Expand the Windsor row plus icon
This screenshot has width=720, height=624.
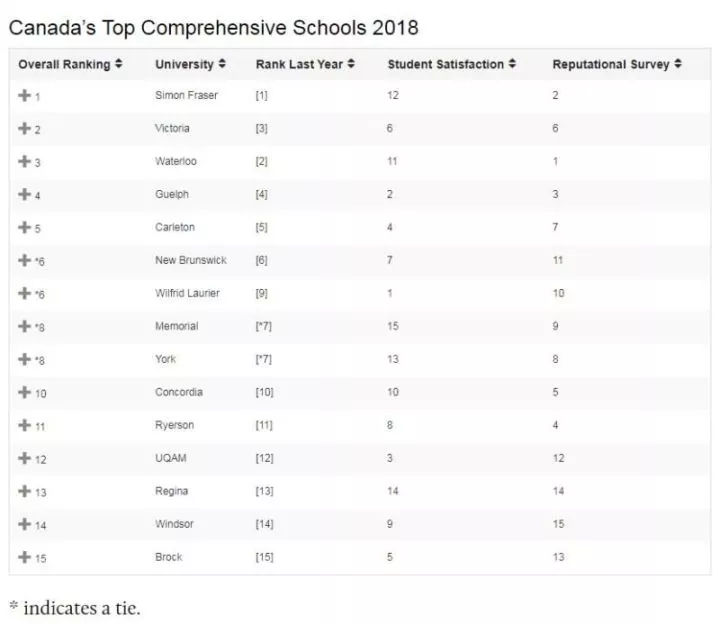tap(25, 524)
